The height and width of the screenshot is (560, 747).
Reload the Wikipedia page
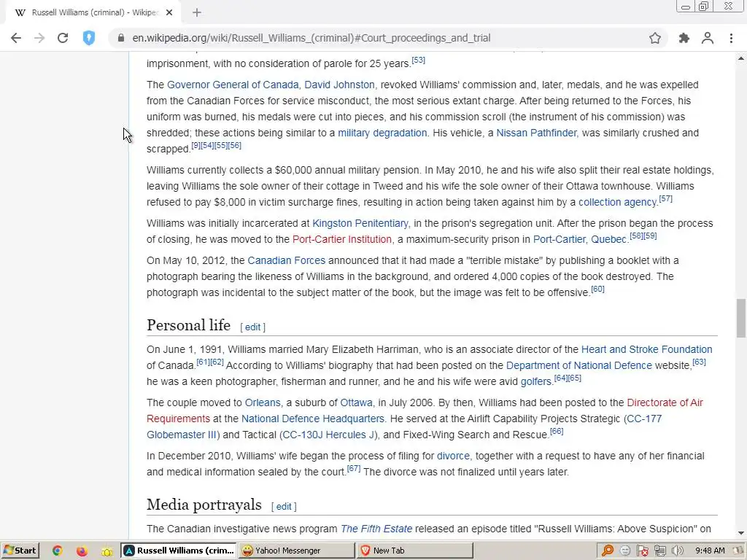click(63, 38)
